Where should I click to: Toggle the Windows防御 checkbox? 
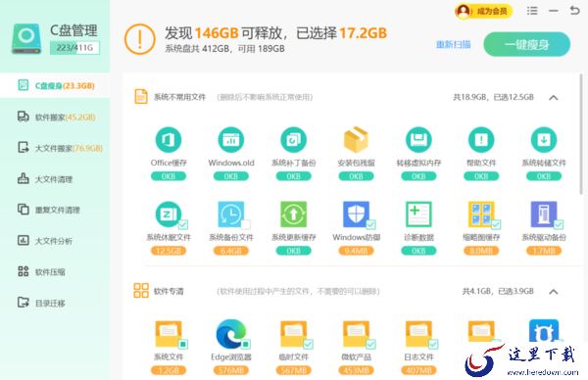tap(370, 224)
